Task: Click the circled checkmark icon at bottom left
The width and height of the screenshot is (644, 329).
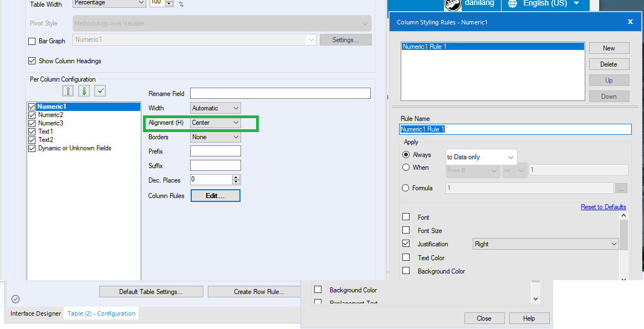Action: point(15,298)
